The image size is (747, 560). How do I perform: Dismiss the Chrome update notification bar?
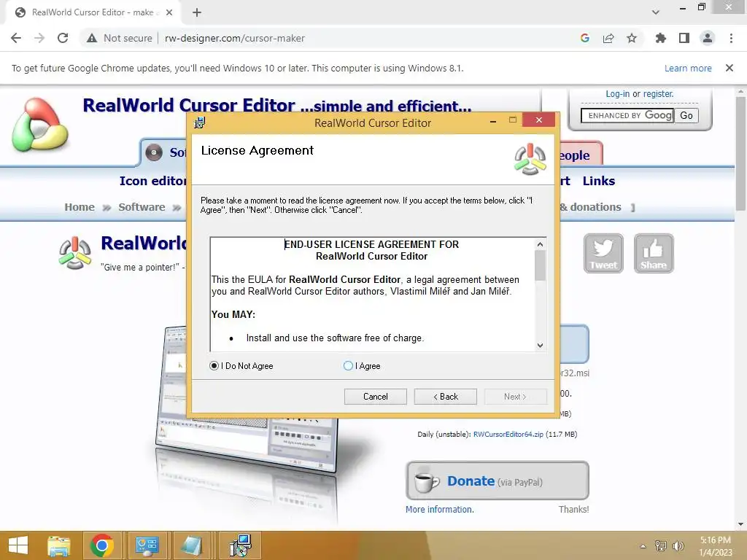729,68
